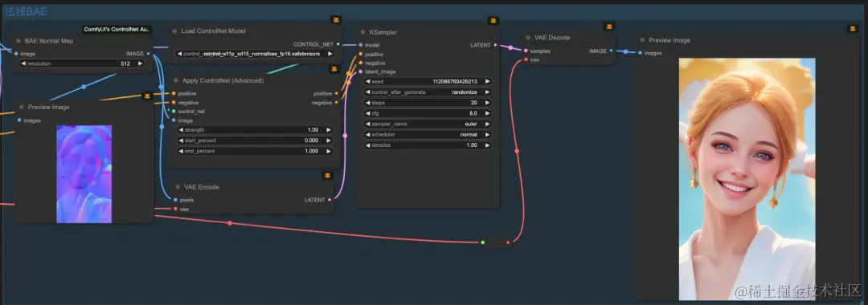Click the seed number field
Viewport: 868px width, 305px height.
coord(428,81)
